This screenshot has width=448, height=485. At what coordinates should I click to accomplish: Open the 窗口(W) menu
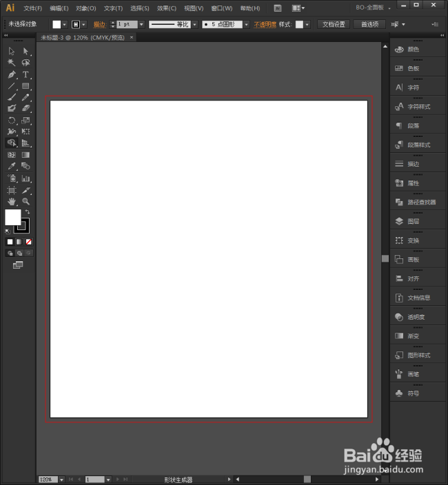pos(221,8)
